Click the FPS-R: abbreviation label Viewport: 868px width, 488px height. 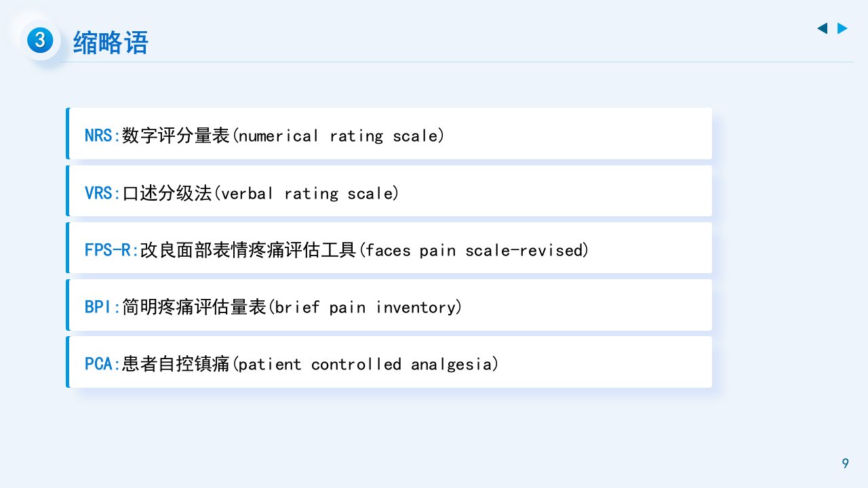[x=112, y=250]
